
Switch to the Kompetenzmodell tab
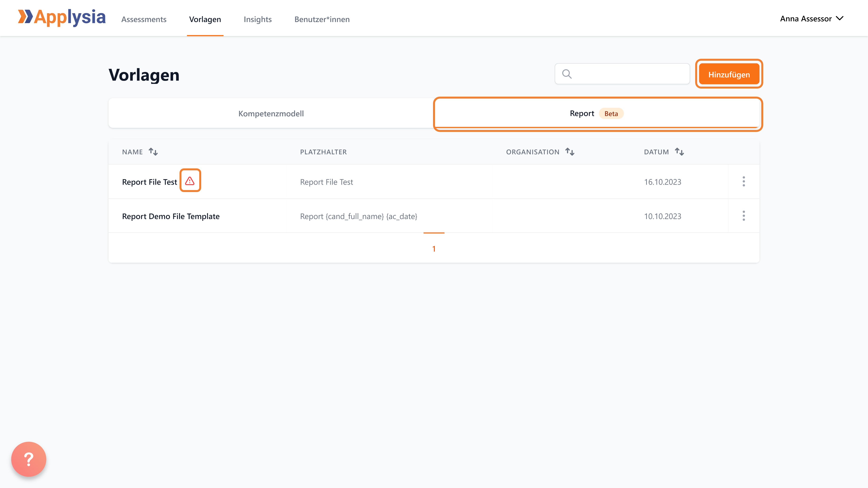point(271,114)
